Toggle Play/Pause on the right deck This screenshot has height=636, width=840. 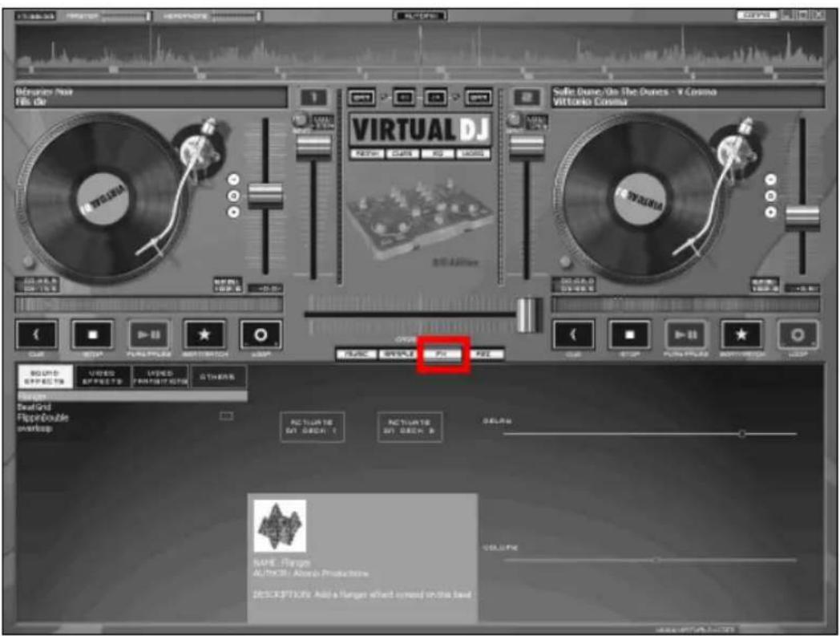click(x=686, y=334)
